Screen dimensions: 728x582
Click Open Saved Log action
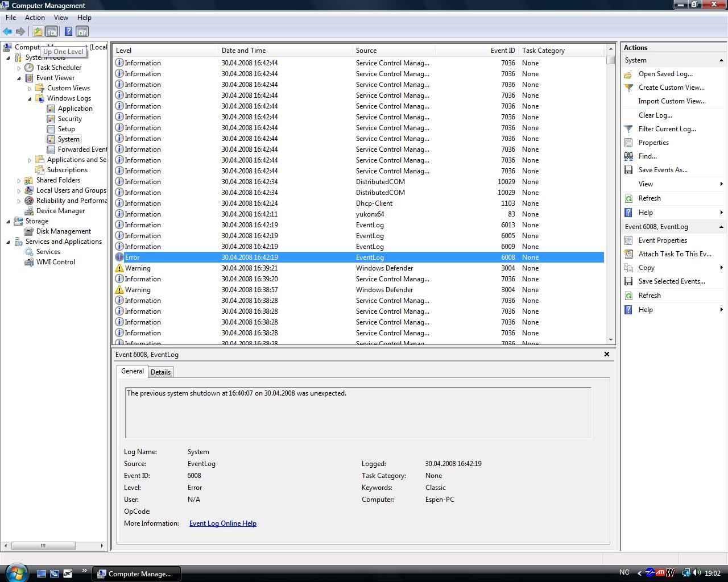(x=665, y=74)
